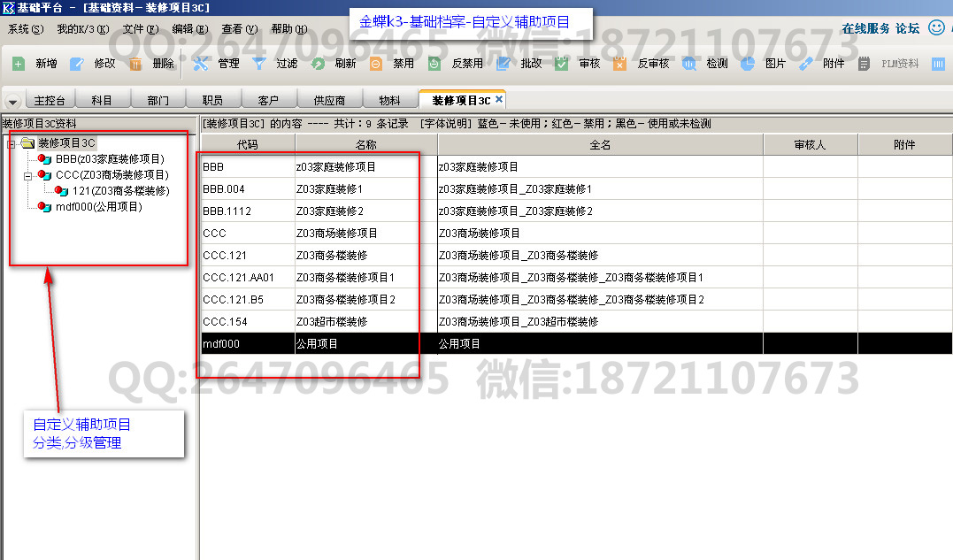
Task: Click the 在线服务 link
Action: tap(865, 28)
